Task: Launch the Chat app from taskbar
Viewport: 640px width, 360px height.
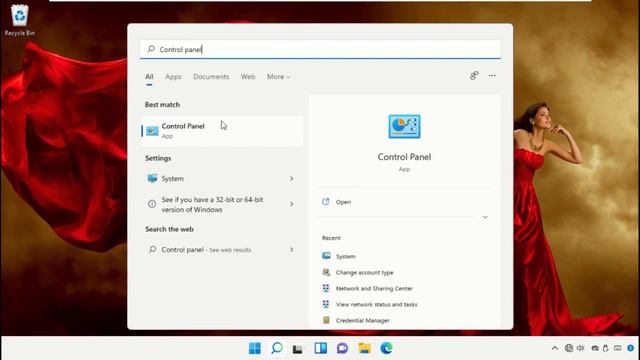Action: [x=342, y=348]
